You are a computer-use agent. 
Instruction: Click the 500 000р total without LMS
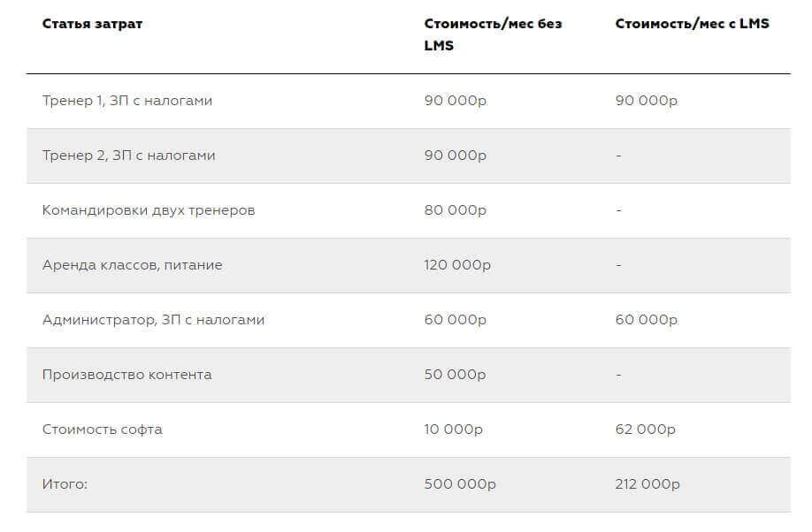460,484
